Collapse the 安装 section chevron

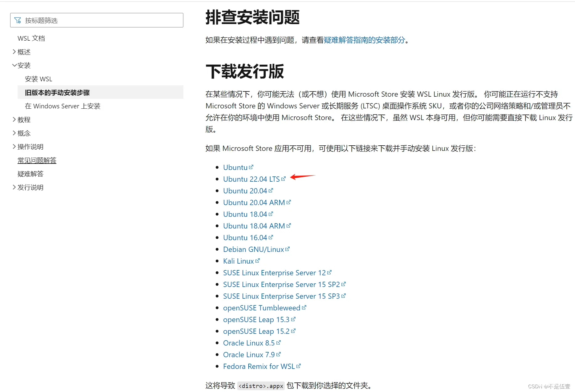[x=14, y=65]
